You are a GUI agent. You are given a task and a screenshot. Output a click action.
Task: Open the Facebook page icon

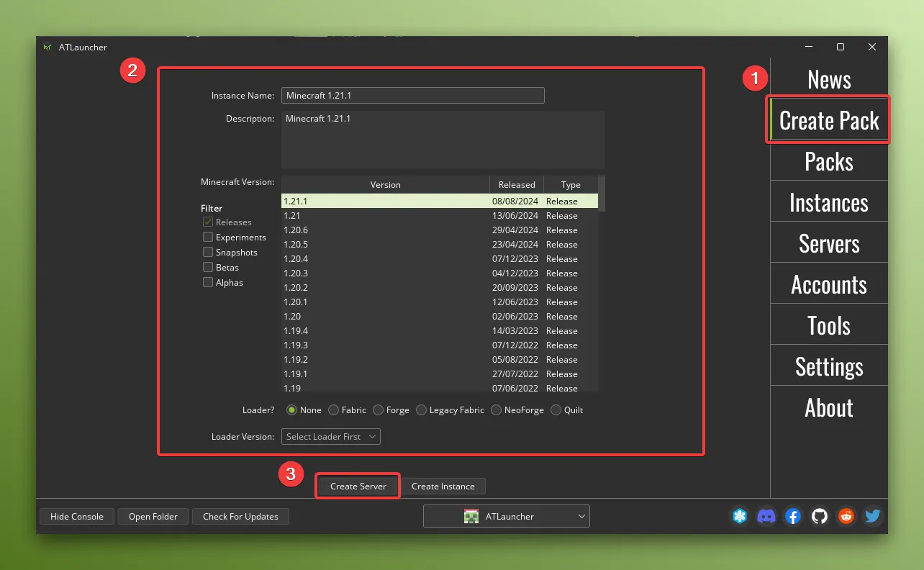pos(793,516)
